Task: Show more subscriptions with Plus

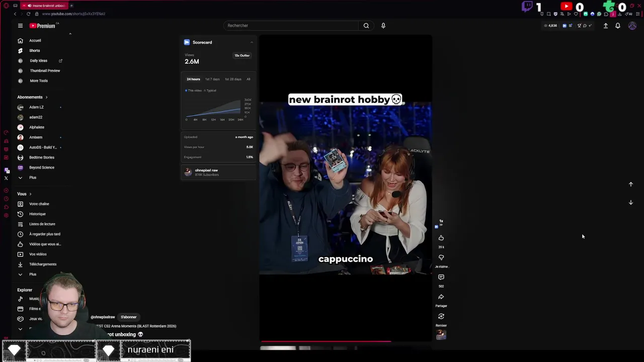Action: tap(33, 177)
